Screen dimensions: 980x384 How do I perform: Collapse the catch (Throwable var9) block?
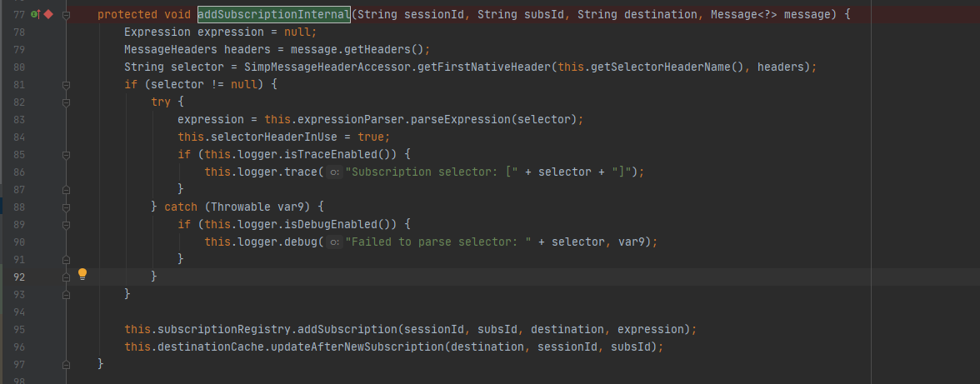coord(66,207)
